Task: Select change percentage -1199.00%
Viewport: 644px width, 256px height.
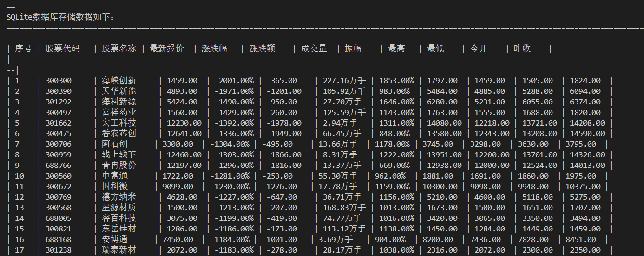Action: tap(234, 218)
